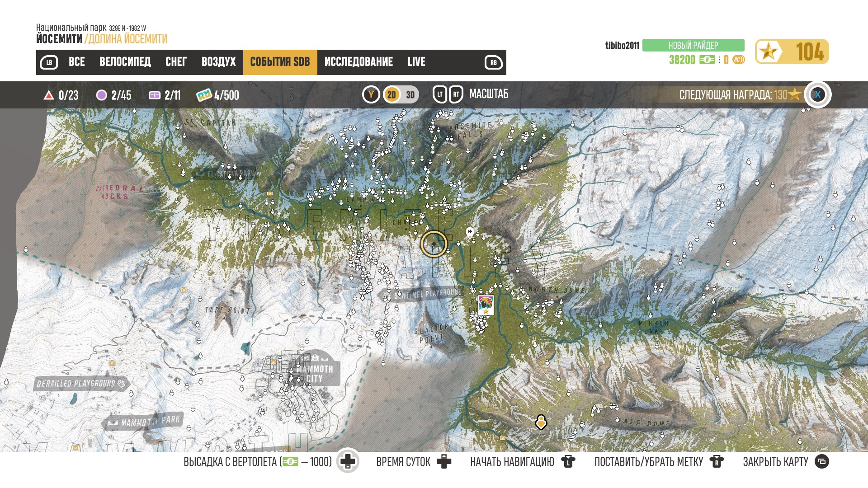Click the purple ticket counter icon
The image size is (868, 488).
pos(155,95)
